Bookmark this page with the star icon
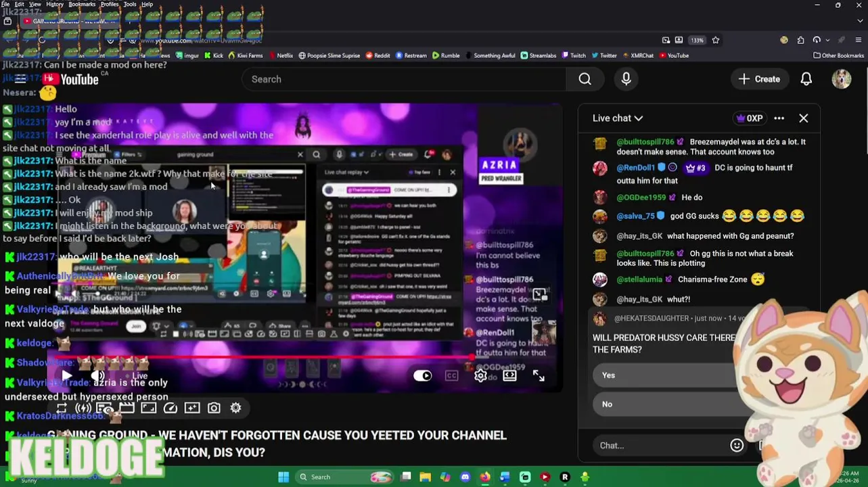Viewport: 868px width, 487px height. [x=715, y=40]
